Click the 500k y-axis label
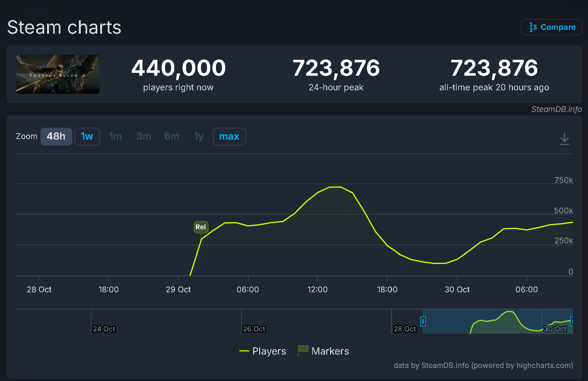The width and height of the screenshot is (588, 381). [x=563, y=211]
